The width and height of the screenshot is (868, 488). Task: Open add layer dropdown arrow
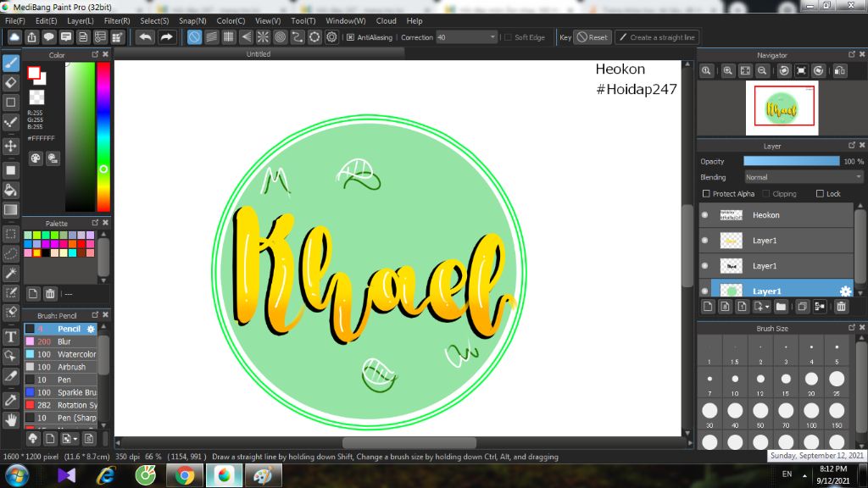767,307
